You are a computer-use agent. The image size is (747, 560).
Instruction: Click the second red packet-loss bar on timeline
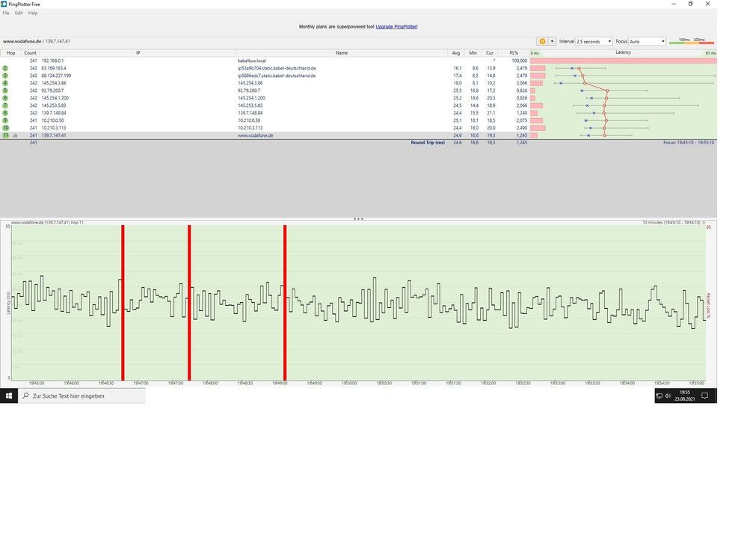coord(189,302)
